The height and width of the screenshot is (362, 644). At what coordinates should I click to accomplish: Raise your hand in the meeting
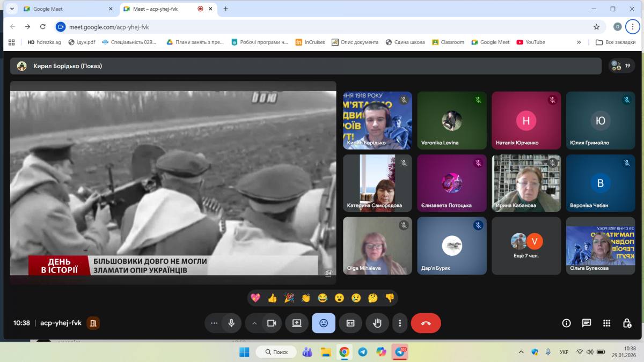(377, 323)
